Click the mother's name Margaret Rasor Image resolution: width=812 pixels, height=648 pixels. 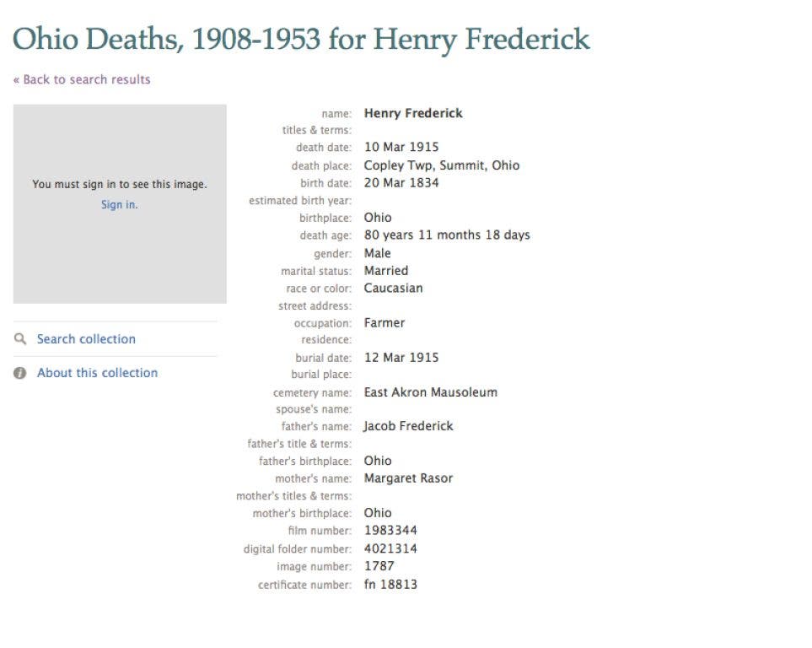[409, 478]
